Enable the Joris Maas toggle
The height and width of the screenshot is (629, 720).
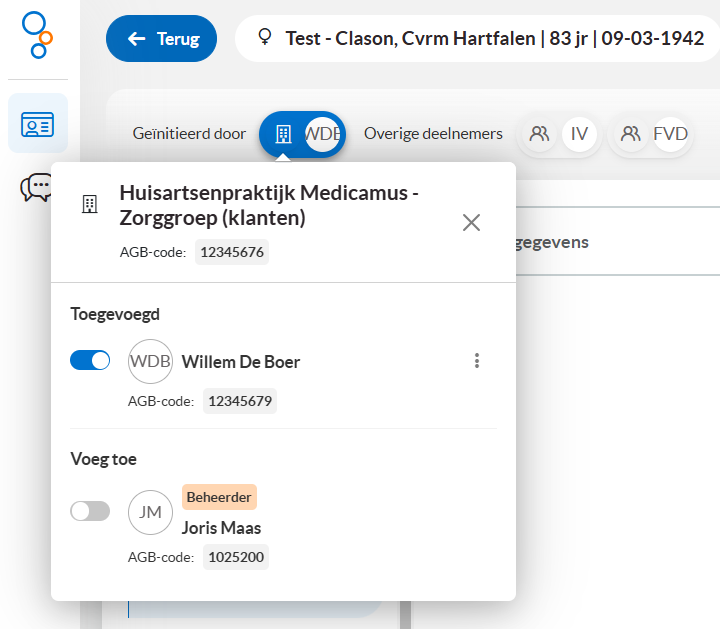click(90, 511)
